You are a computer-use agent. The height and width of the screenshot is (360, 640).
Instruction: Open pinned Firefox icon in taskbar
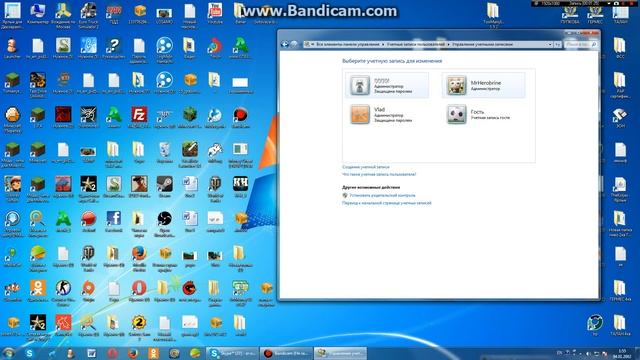point(133,353)
